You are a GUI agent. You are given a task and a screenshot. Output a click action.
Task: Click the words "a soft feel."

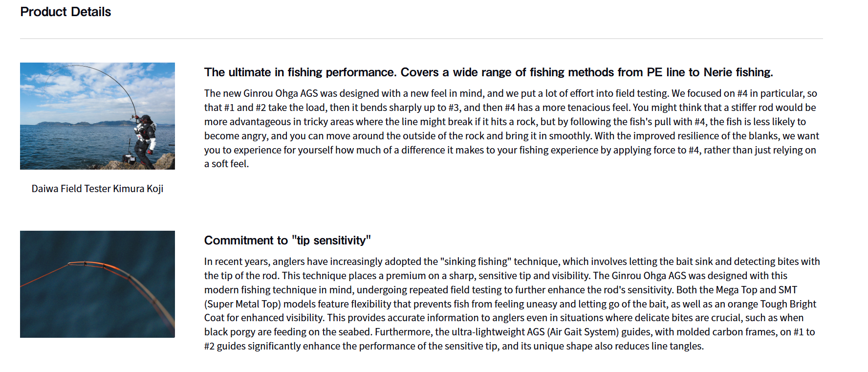[x=226, y=164]
